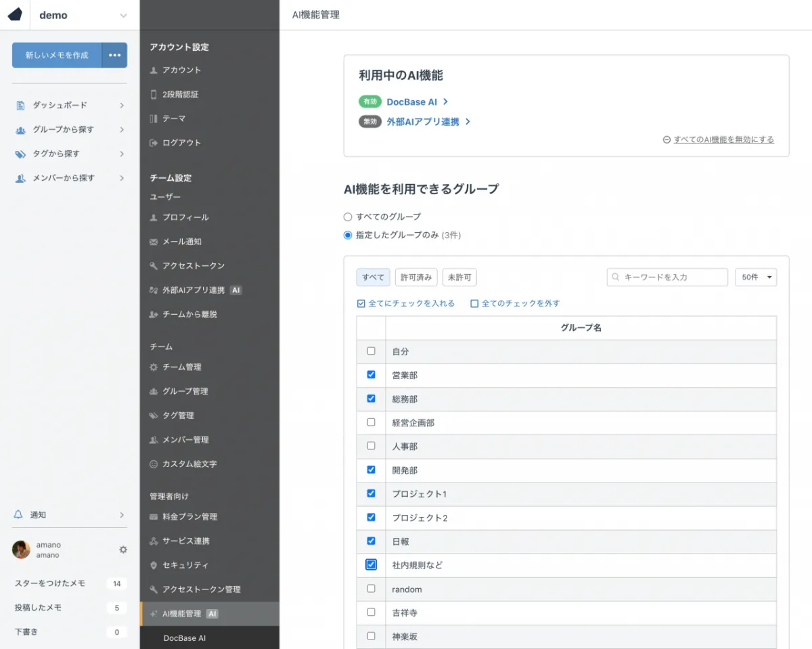
Task: Open セキュリティ shield icon item
Action: pyautogui.click(x=185, y=565)
